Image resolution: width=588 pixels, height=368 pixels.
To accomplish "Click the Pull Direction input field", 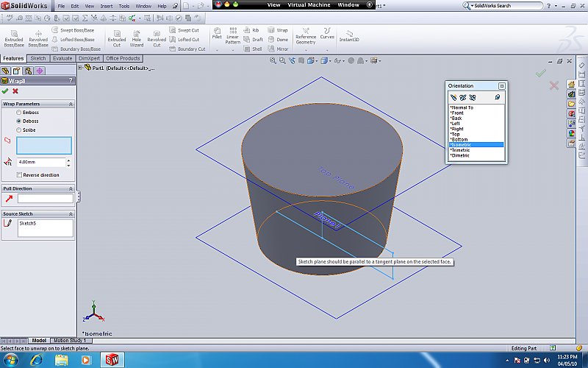I will pos(45,199).
